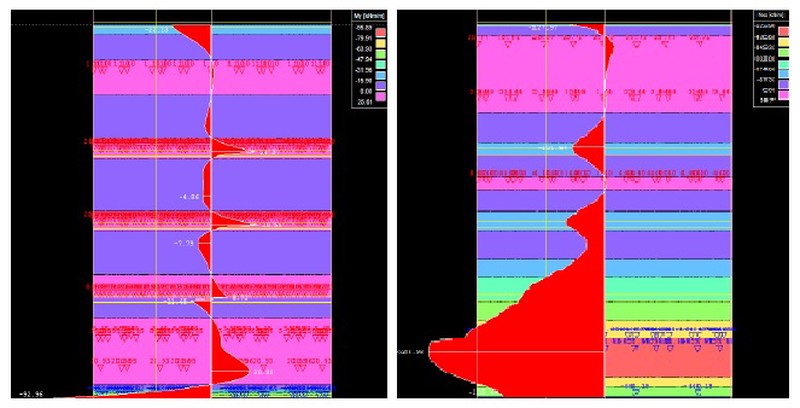Click the red swatch in the My legend

(x=380, y=34)
